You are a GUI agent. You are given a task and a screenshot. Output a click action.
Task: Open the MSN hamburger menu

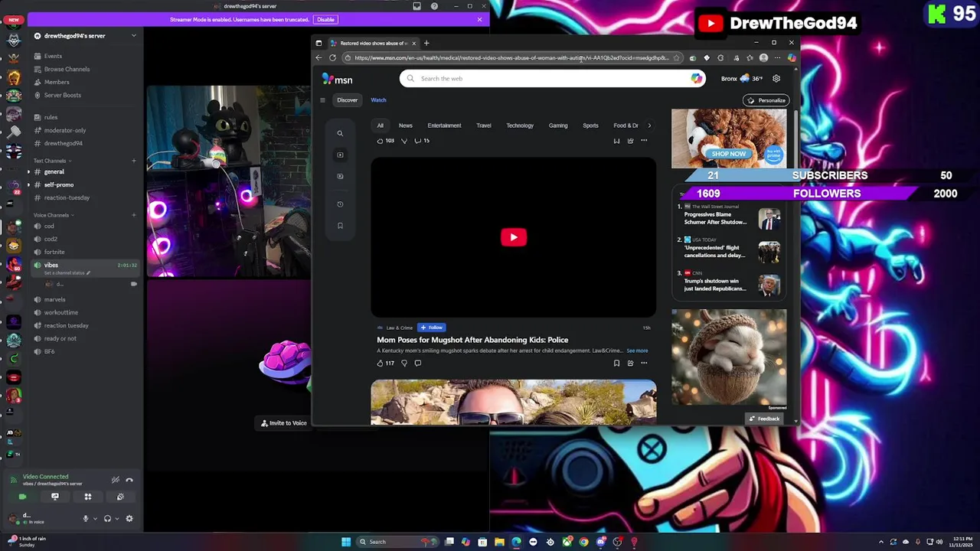coord(322,100)
